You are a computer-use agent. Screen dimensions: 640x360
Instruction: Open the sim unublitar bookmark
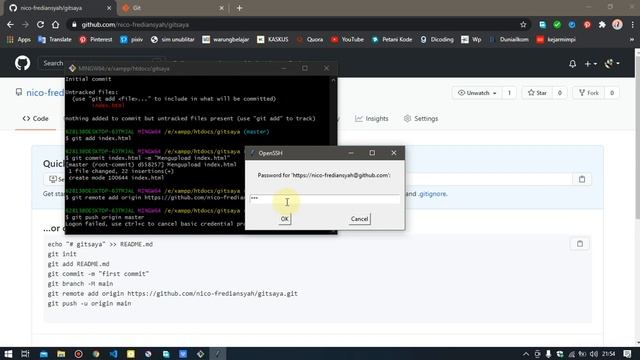coord(172,40)
